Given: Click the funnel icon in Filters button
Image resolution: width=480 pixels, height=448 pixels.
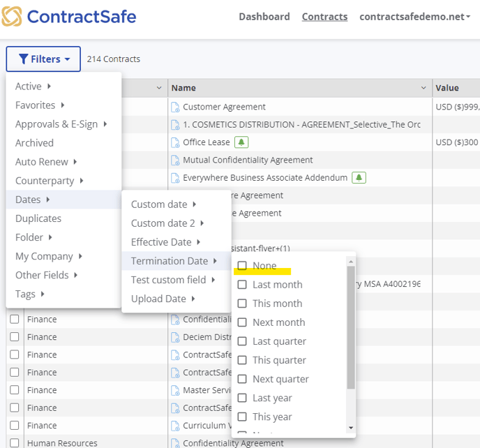Looking at the screenshot, I should pyautogui.click(x=23, y=59).
